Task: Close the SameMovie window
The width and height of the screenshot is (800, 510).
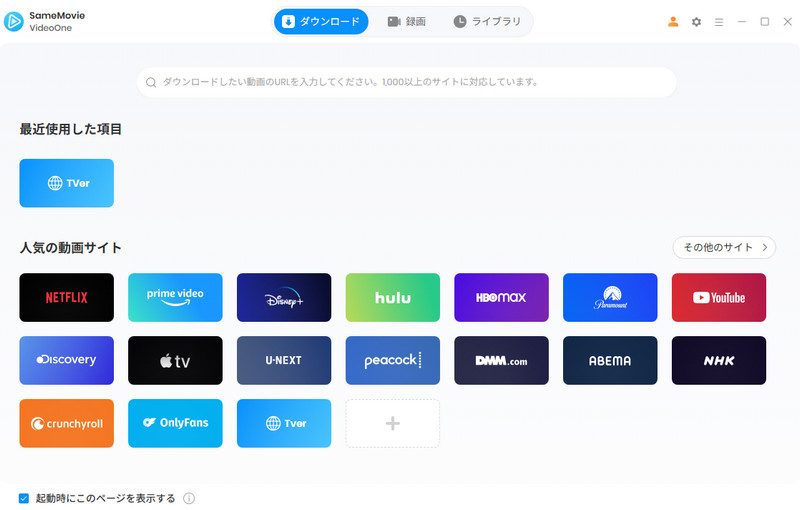Action: (788, 22)
